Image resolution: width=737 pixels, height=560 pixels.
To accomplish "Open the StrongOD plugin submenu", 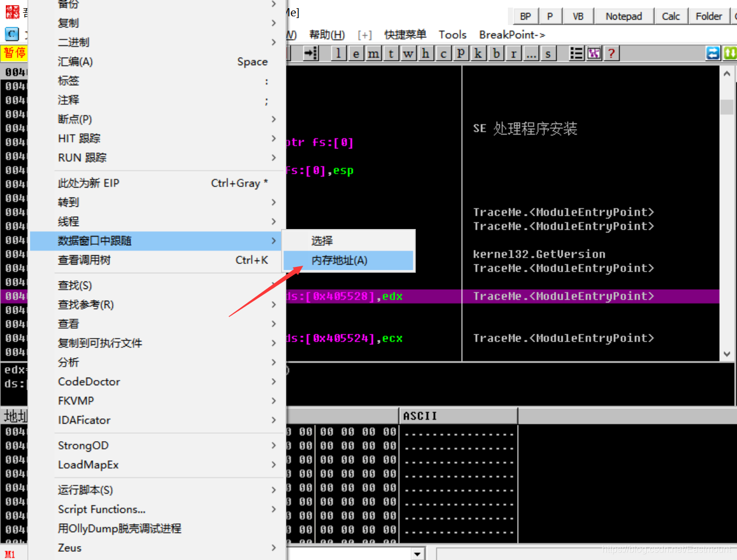I will tap(157, 446).
